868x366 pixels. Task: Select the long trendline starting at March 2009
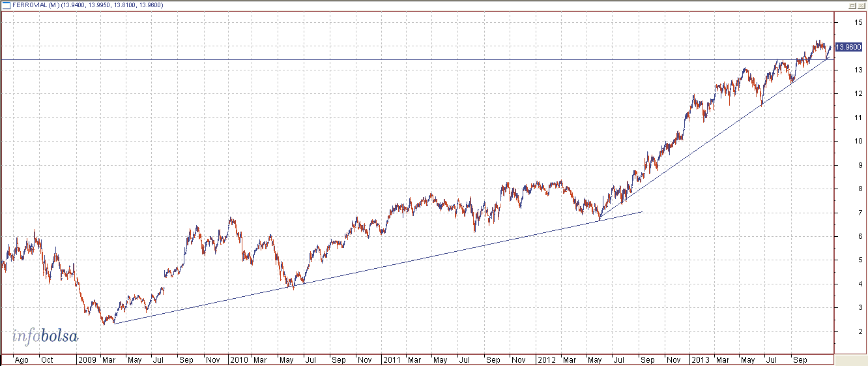click(378, 267)
